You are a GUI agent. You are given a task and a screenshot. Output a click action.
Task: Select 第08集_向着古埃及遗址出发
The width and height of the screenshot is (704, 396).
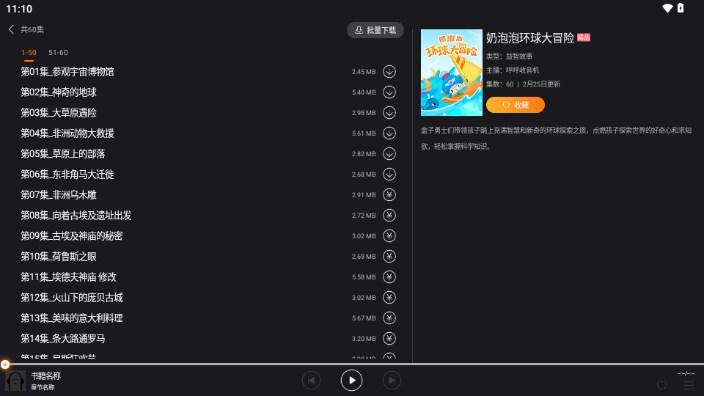[76, 215]
